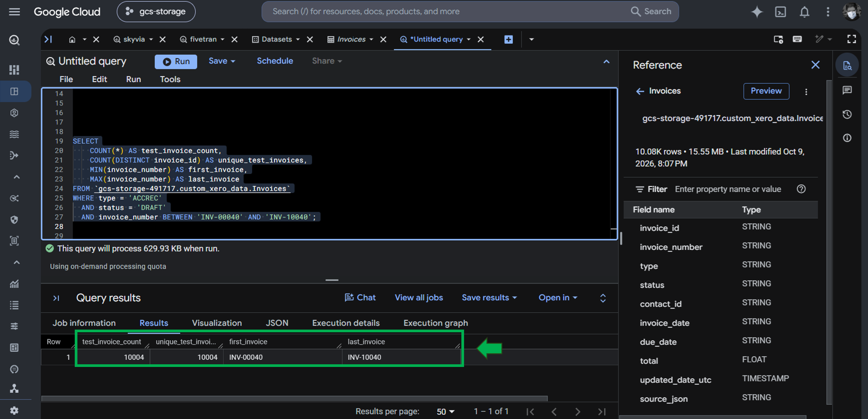
Task: Open keyboard shortcuts icon
Action: tap(797, 39)
